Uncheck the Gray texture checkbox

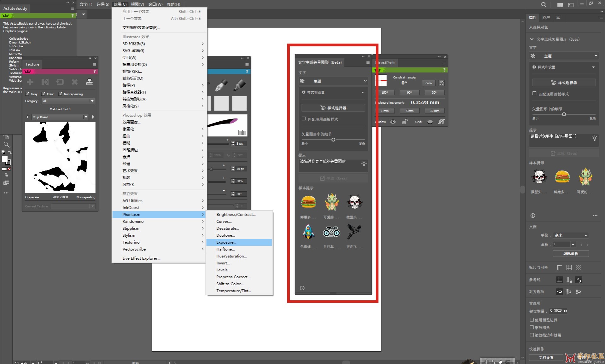(x=27, y=94)
